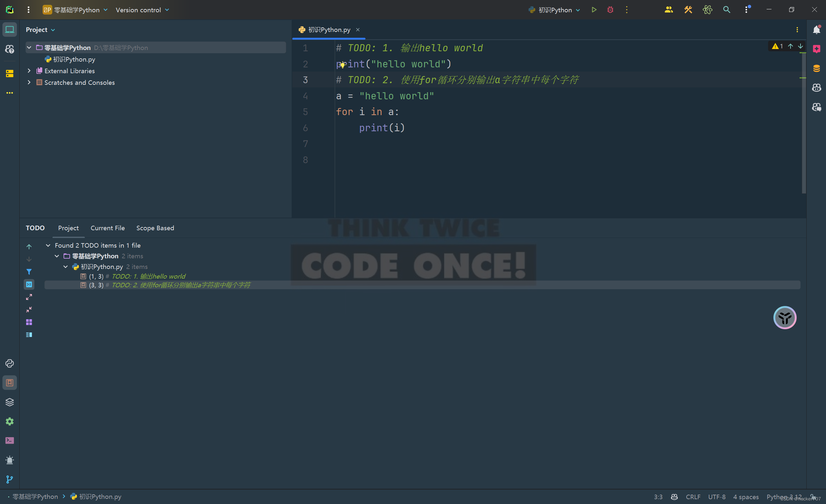This screenshot has height=504, width=826.
Task: Open the 初识Python run configuration dropdown
Action: (554, 10)
